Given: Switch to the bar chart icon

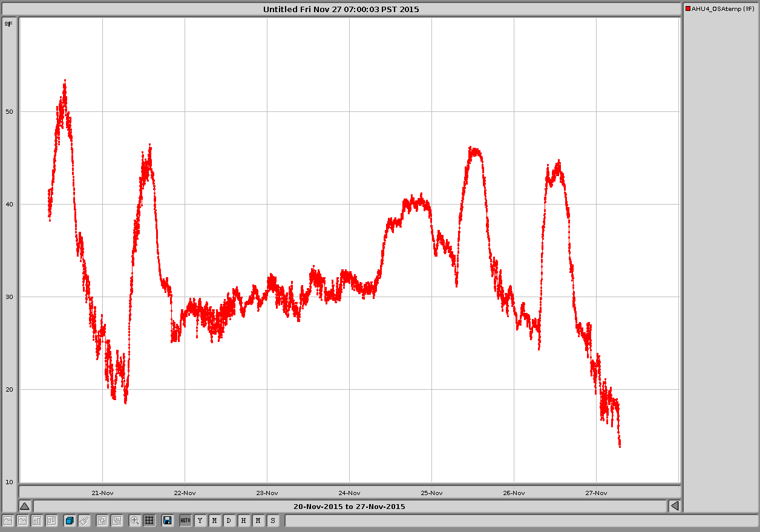Looking at the screenshot, I should tap(37, 521).
